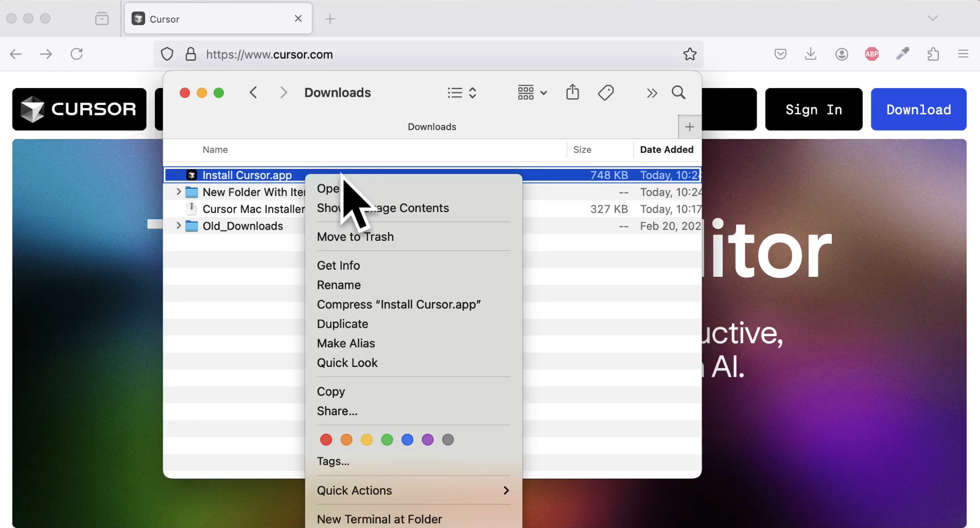Open the browser downloads arrow icon

tap(811, 54)
